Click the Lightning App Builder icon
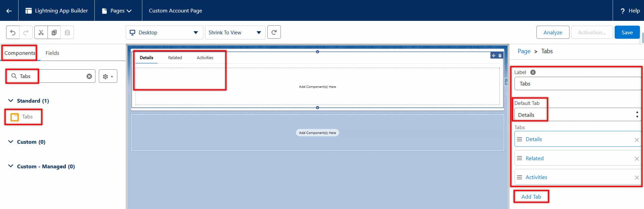 click(29, 11)
